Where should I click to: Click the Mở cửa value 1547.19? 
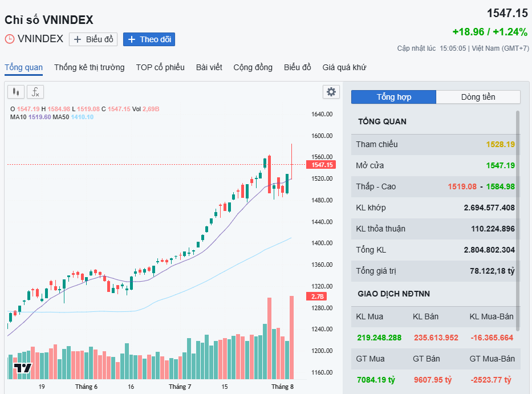[x=501, y=165]
